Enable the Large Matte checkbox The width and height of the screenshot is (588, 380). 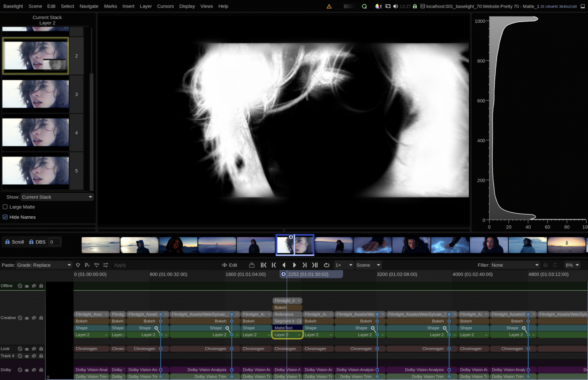(x=5, y=207)
